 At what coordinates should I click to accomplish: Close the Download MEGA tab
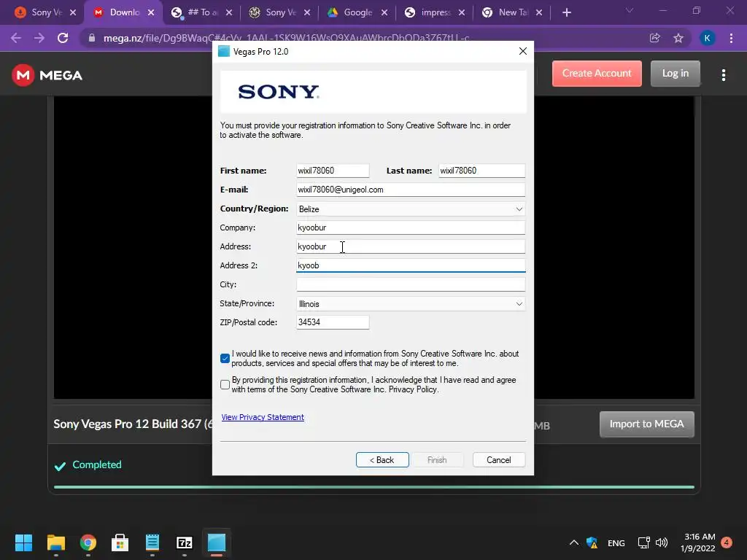click(x=151, y=12)
